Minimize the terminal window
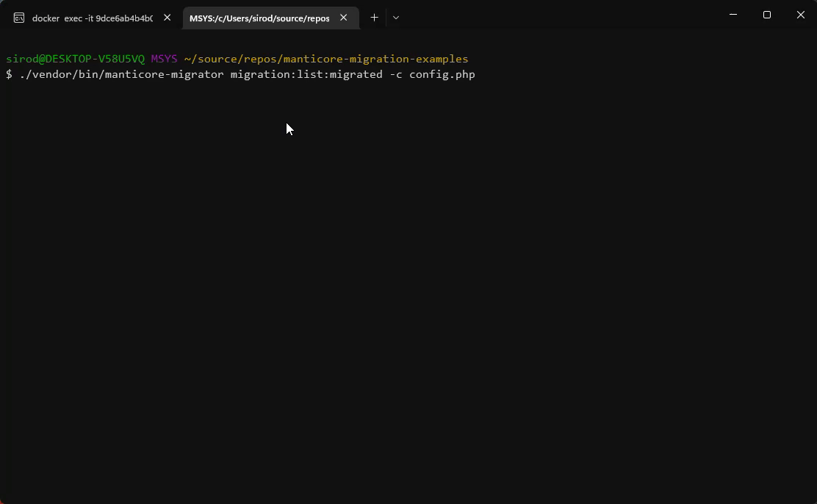Image resolution: width=817 pixels, height=504 pixels. click(733, 15)
